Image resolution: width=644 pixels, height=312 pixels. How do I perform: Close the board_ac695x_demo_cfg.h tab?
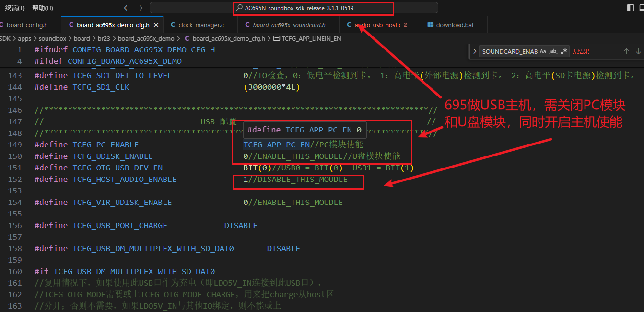click(156, 25)
